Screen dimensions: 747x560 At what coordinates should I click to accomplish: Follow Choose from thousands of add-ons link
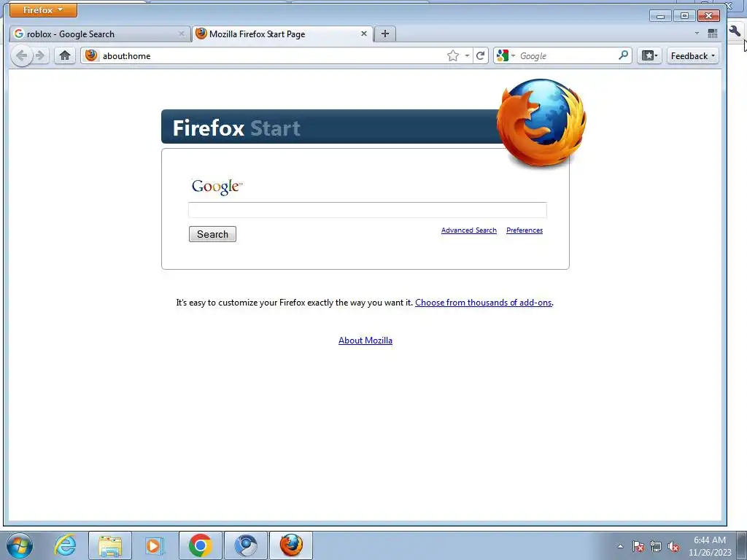pos(483,303)
